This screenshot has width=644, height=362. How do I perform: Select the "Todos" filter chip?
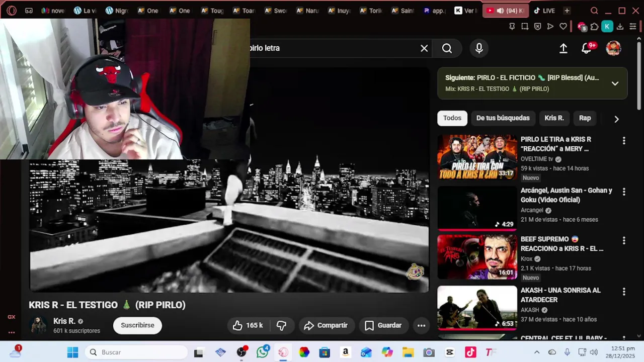[452, 118]
